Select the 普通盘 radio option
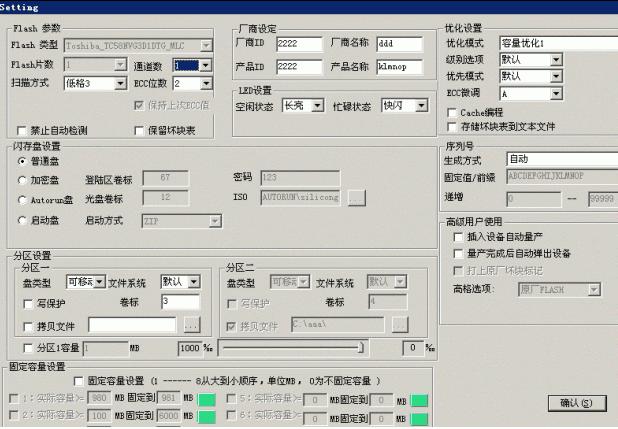618x429 pixels. coord(23,160)
